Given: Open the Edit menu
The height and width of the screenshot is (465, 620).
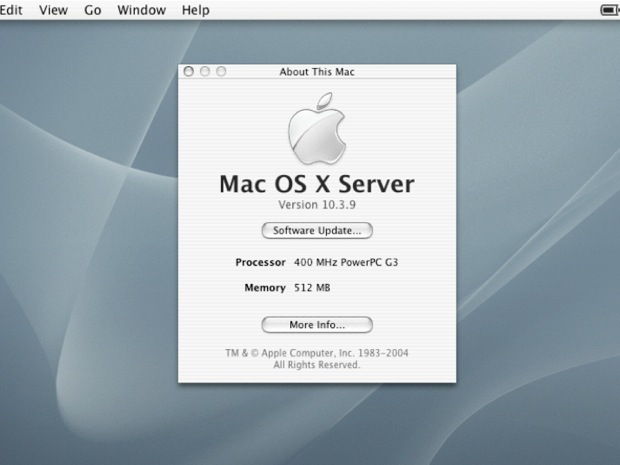Looking at the screenshot, I should 11,10.
